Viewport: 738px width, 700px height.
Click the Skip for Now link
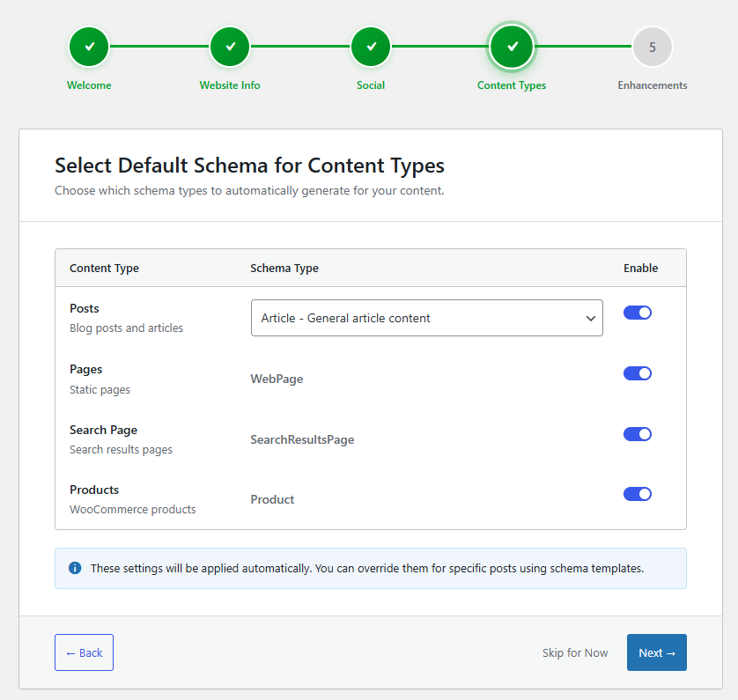[x=575, y=652]
